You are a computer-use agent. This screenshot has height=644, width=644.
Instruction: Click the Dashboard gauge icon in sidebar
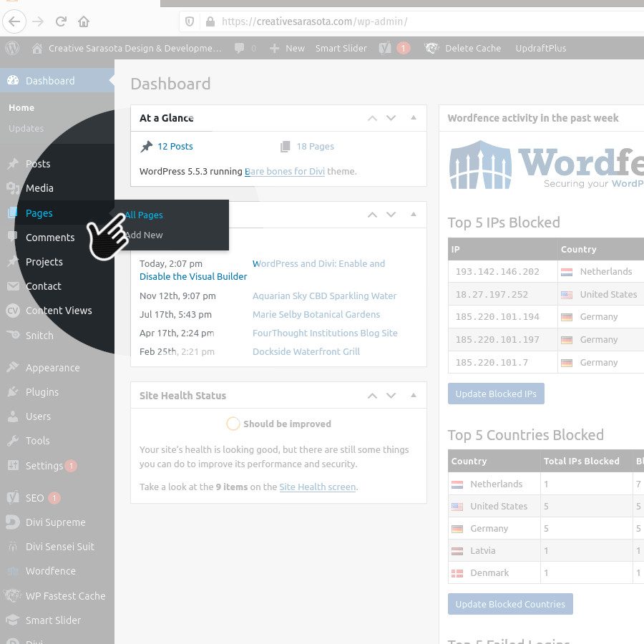[x=13, y=80]
